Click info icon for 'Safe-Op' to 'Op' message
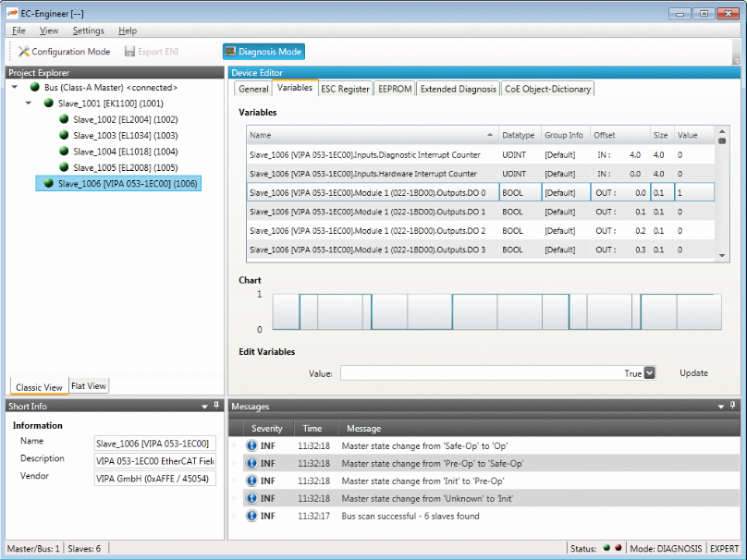 point(251,445)
